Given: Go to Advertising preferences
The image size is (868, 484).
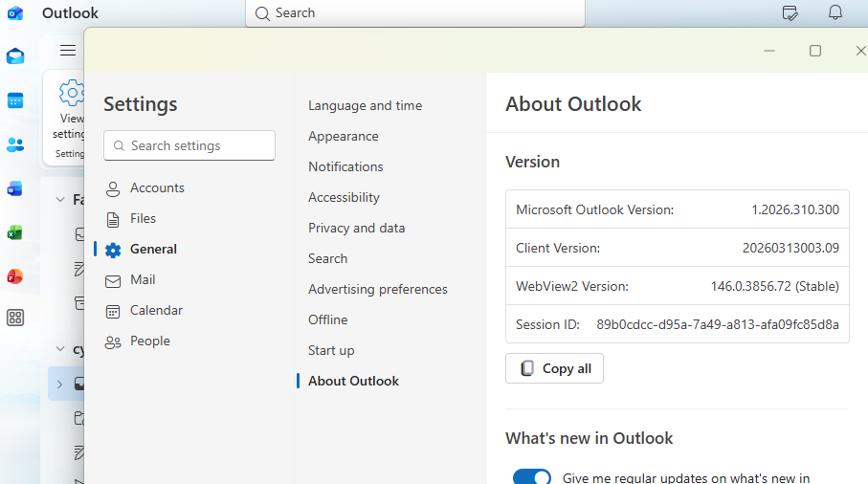Looking at the screenshot, I should coord(377,289).
